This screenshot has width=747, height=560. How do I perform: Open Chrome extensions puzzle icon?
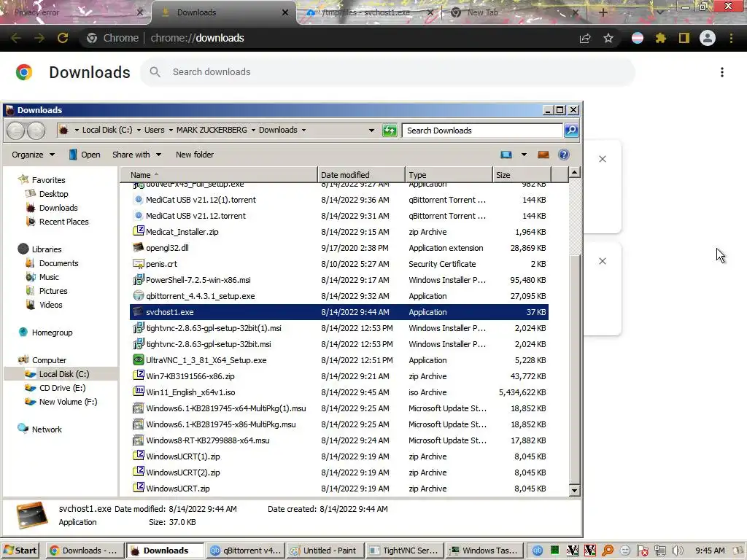(x=660, y=38)
